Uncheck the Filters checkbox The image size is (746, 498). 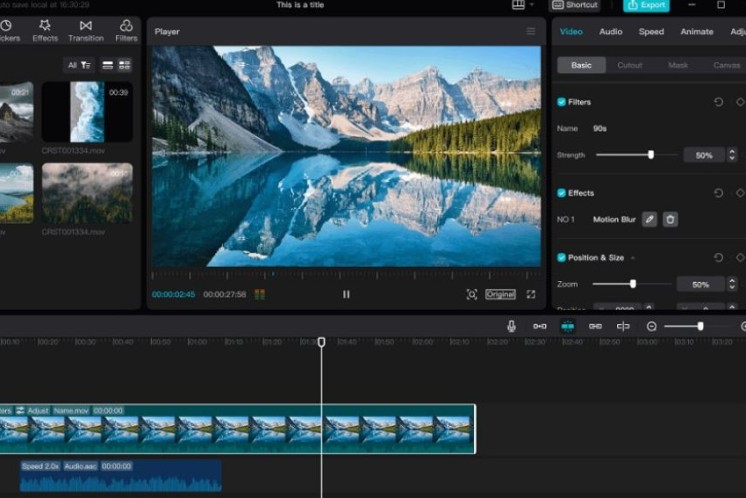pyautogui.click(x=562, y=102)
